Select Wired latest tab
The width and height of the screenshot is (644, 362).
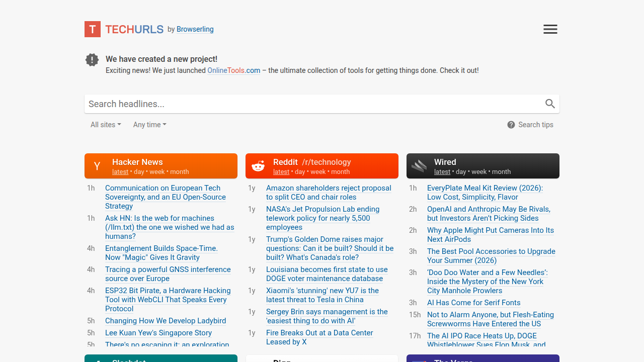pyautogui.click(x=442, y=171)
